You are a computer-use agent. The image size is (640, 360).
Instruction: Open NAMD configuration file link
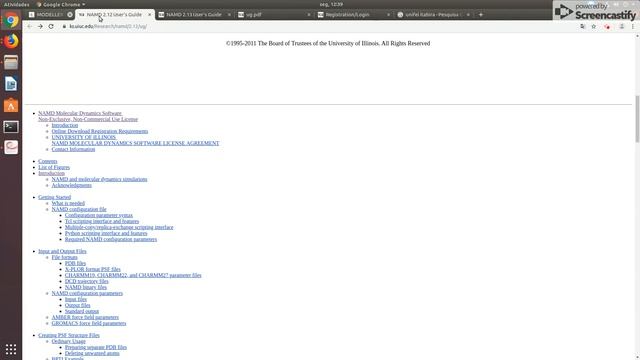tap(79, 209)
